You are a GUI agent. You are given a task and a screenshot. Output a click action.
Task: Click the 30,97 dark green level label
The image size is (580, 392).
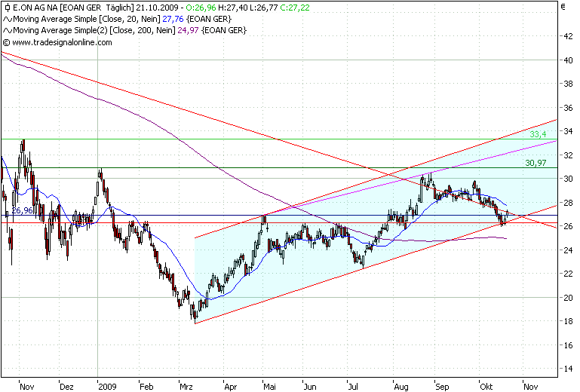[536, 163]
